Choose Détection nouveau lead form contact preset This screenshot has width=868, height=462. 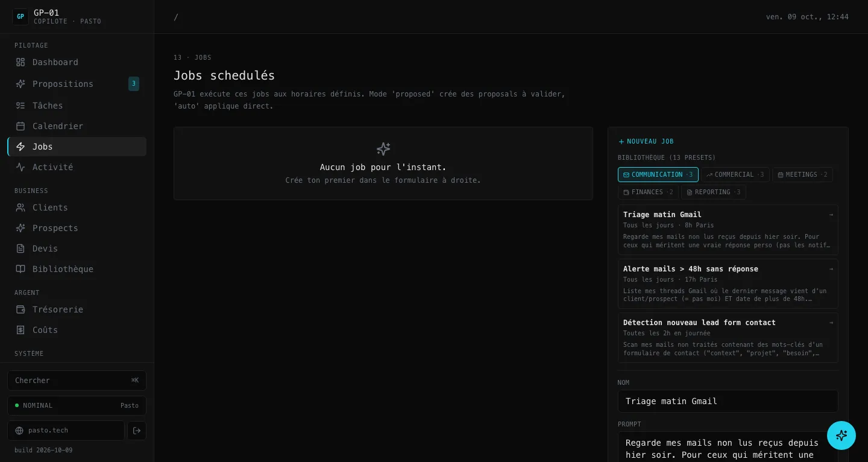(x=728, y=337)
